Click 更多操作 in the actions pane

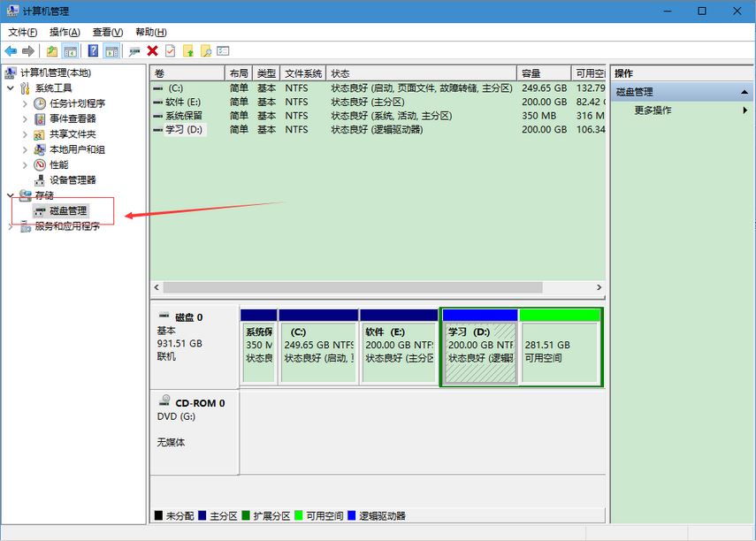click(653, 110)
